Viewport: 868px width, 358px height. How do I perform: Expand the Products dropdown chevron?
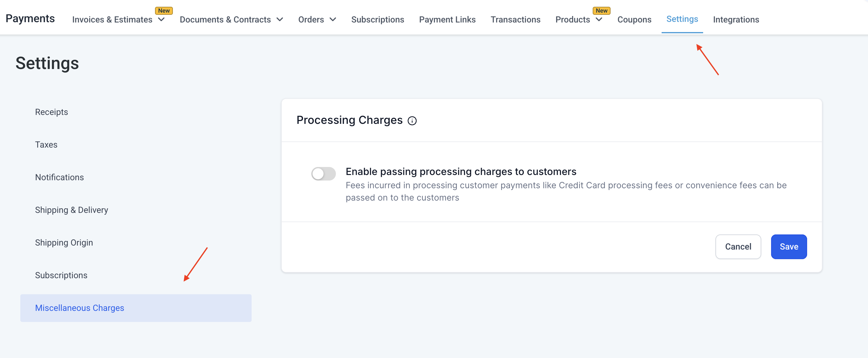pyautogui.click(x=599, y=20)
